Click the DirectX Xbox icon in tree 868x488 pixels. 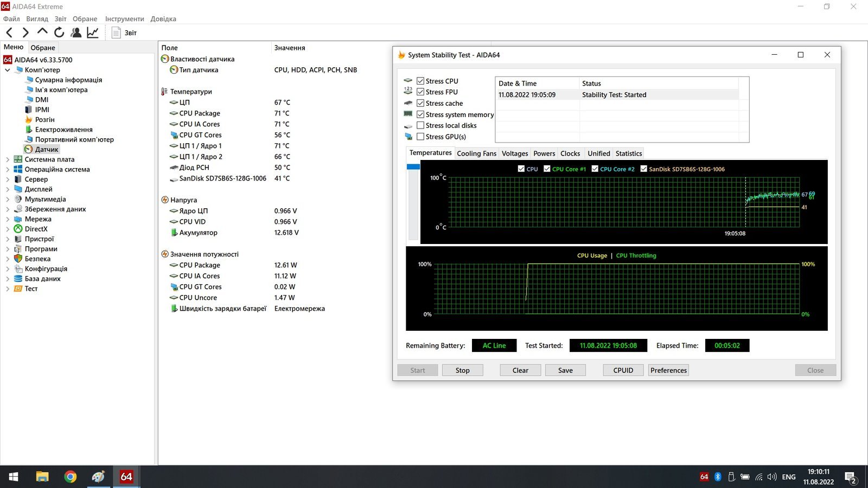pos(18,229)
